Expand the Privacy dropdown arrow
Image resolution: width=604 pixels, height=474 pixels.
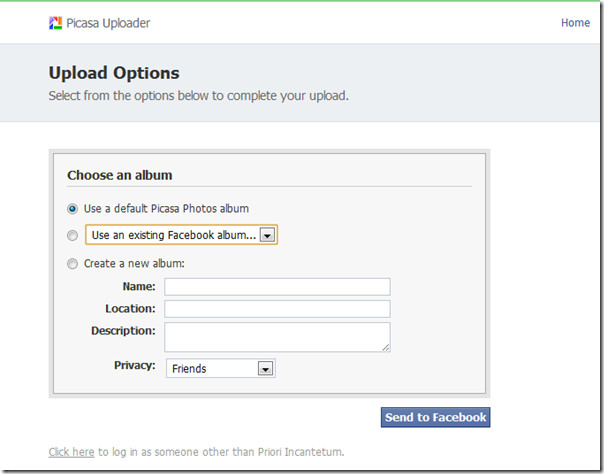(265, 368)
